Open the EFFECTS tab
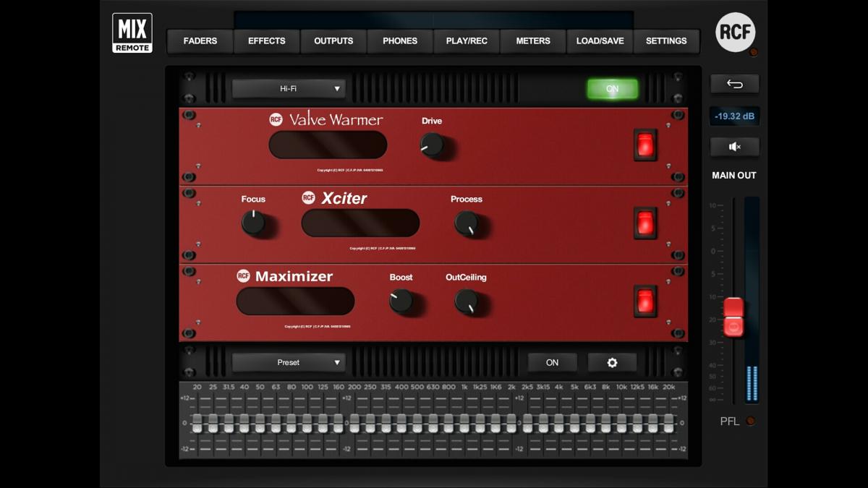Image resolution: width=868 pixels, height=488 pixels. tap(267, 41)
